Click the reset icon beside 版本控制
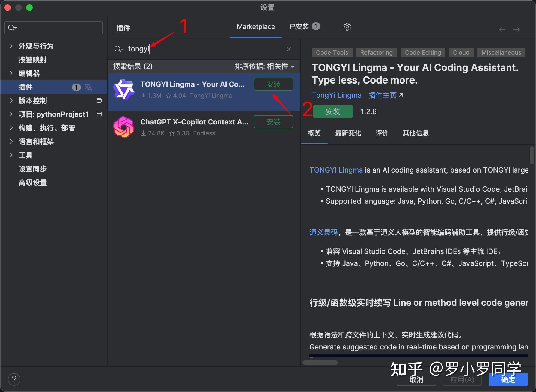Viewport: 536px width, 392px height. tap(99, 100)
